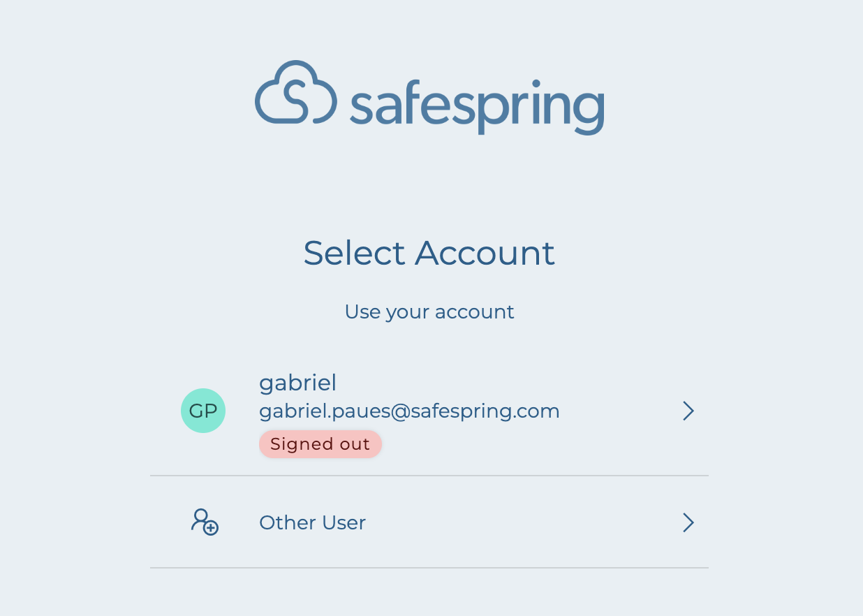
Task: Choose gabriel.paues@safespring.com email address
Action: (x=409, y=411)
